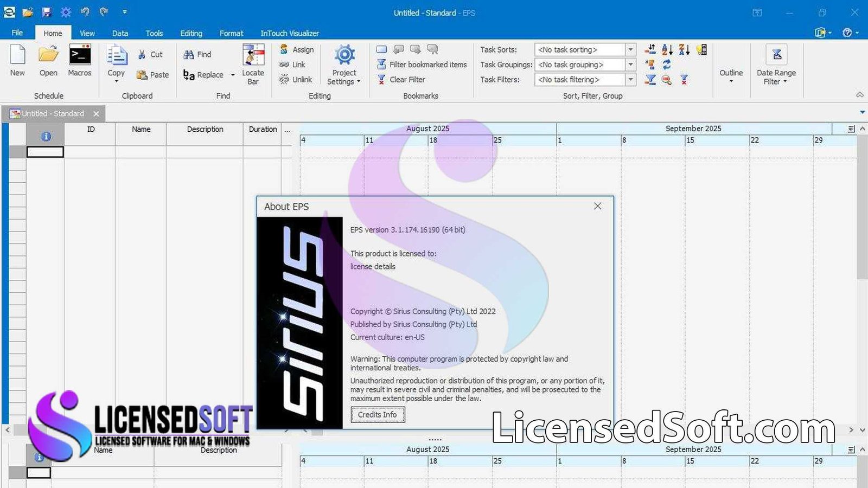868x488 pixels.
Task: Create a New schedule
Action: 17,61
